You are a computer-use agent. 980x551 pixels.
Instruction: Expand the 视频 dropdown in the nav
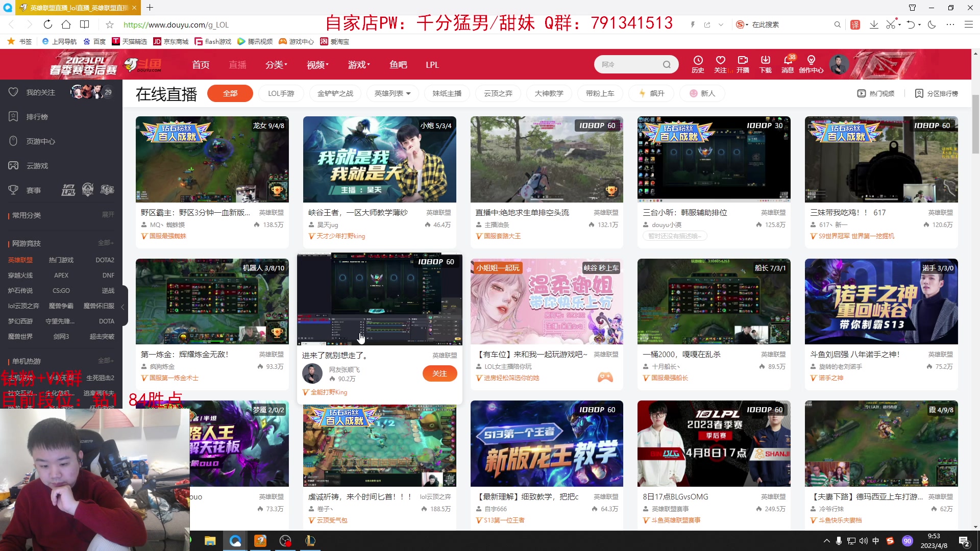[x=317, y=65]
